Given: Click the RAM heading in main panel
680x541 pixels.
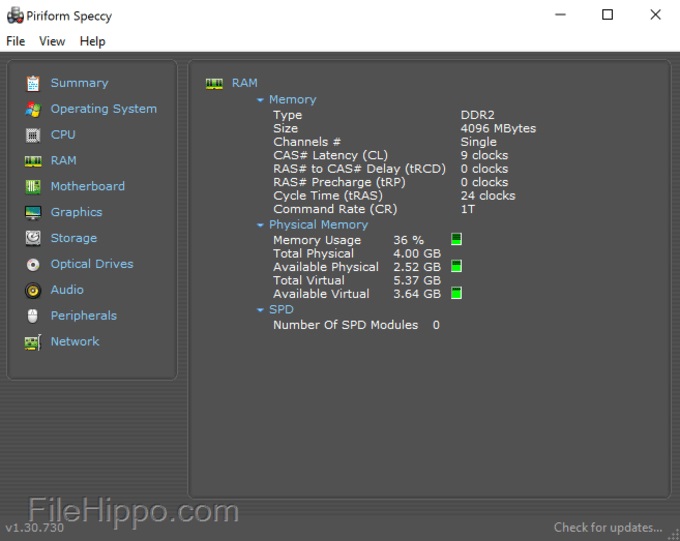Looking at the screenshot, I should 245,83.
